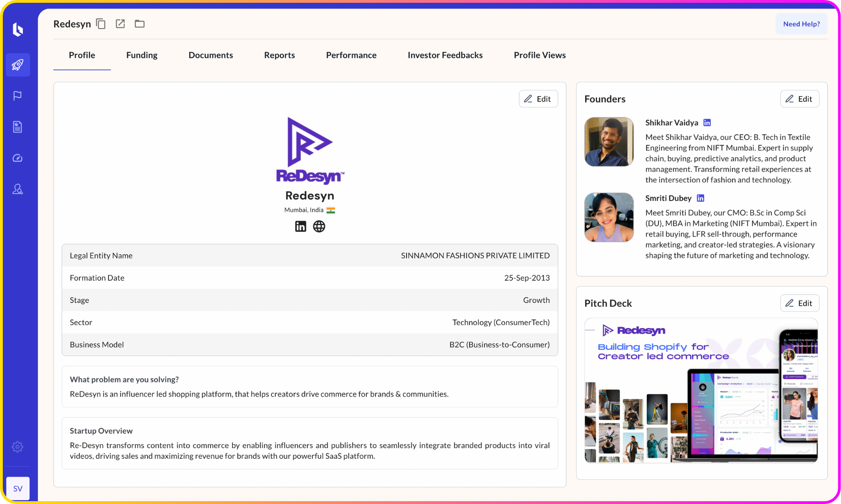The image size is (841, 504).
Task: Click Smriti Dubey's profile photo
Action: coord(609,217)
